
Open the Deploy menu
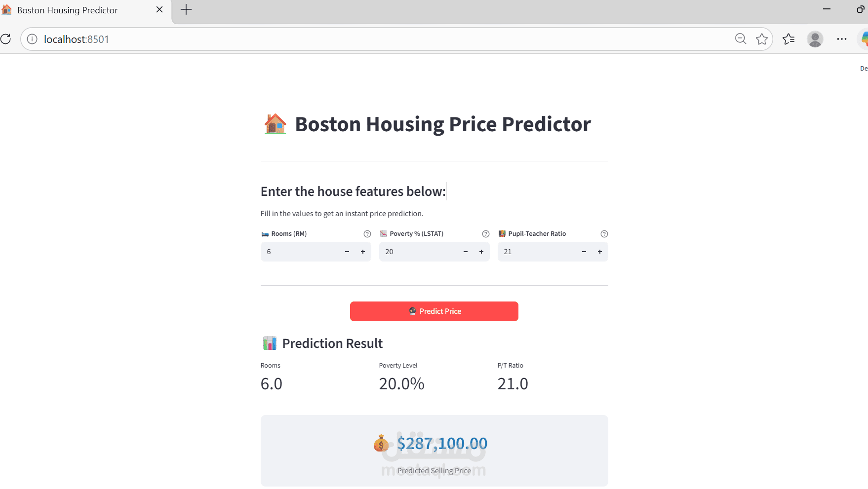coord(864,68)
